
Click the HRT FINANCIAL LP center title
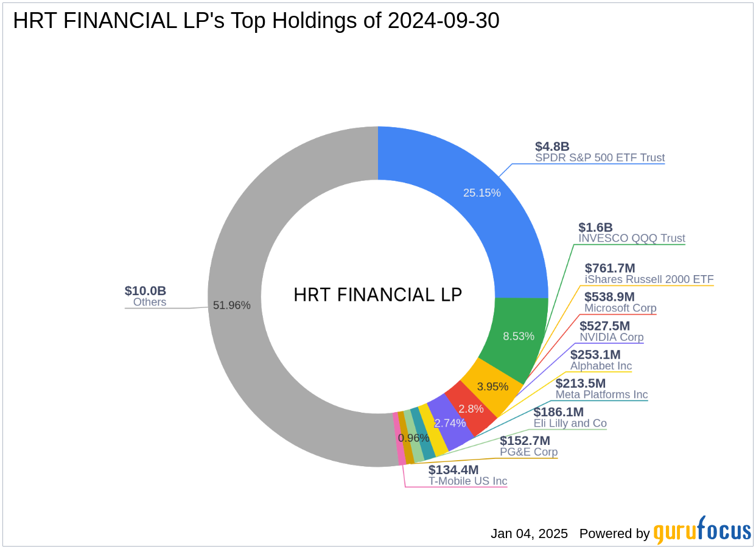click(x=378, y=295)
